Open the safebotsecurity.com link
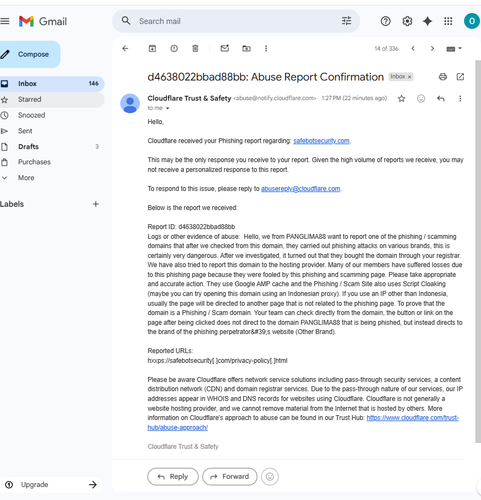The width and height of the screenshot is (481, 500). [x=321, y=141]
